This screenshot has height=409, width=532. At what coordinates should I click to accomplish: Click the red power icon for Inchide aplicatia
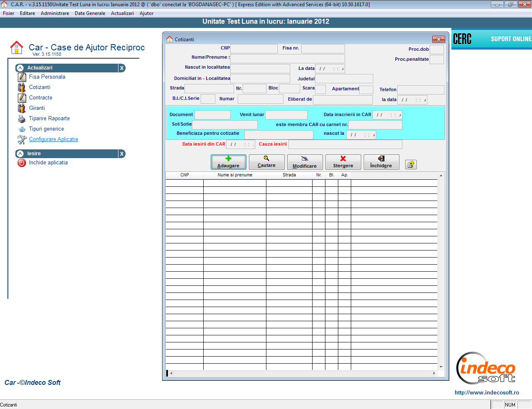(x=22, y=163)
